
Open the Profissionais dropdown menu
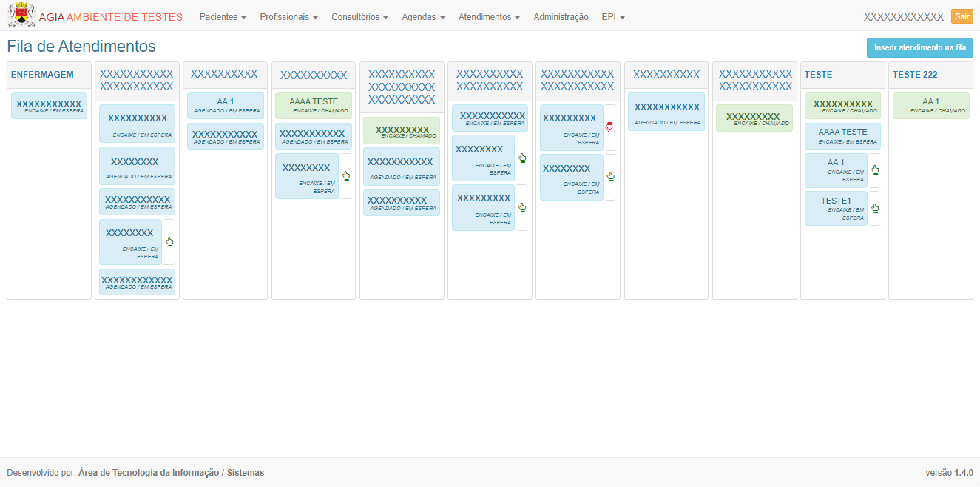(288, 16)
